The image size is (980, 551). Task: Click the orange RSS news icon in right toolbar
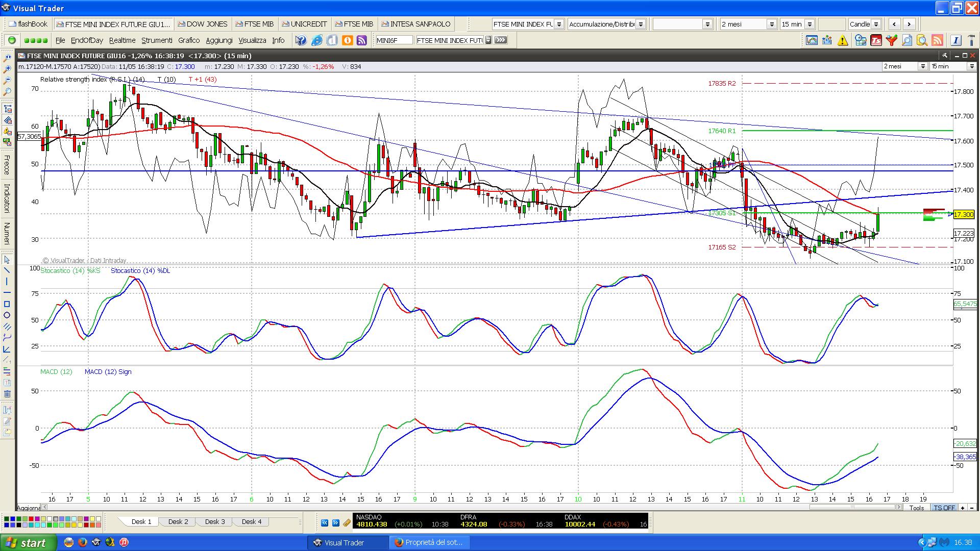(938, 40)
